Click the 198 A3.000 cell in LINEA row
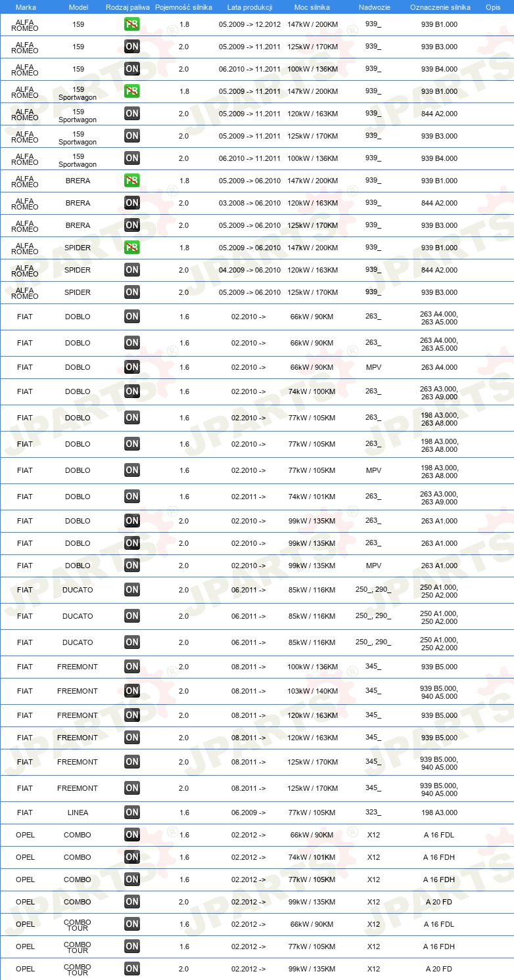The image size is (514, 980). coord(439,813)
